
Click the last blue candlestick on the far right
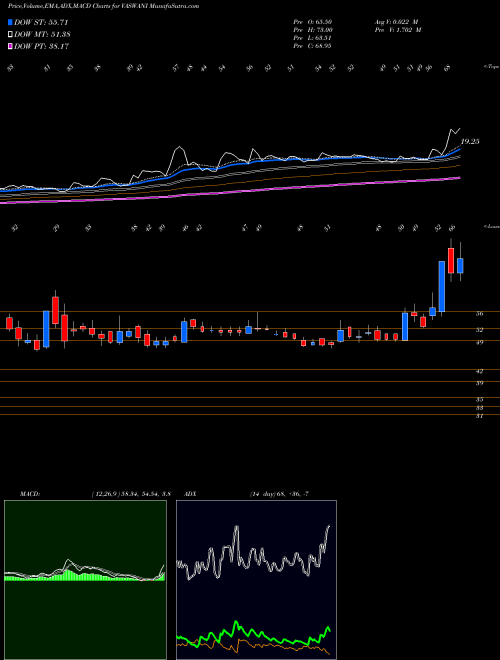coord(460,266)
